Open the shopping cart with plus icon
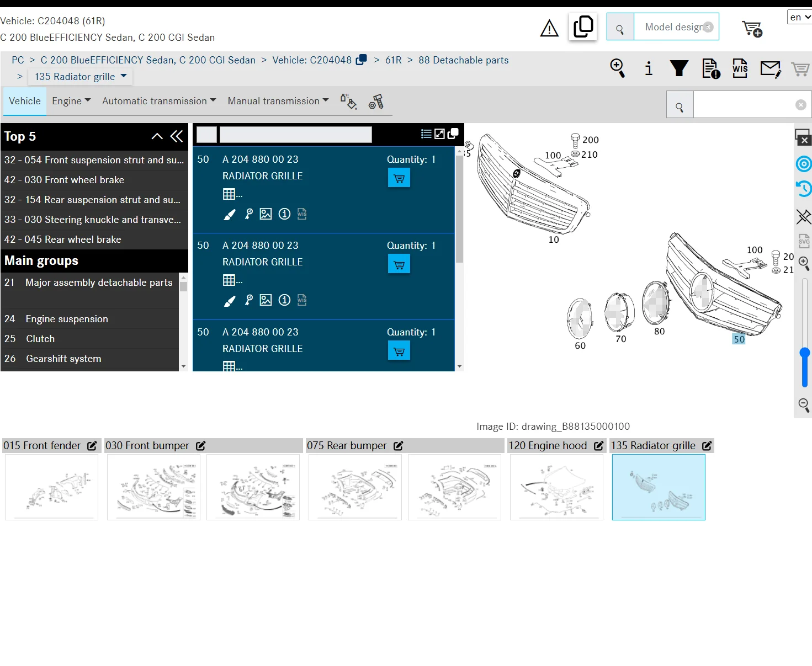Screen dimensions: 812x666 coord(752,29)
